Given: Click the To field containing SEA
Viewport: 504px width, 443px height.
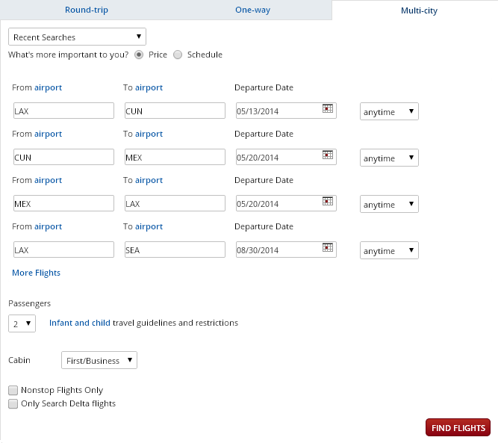Looking at the screenshot, I should point(175,250).
